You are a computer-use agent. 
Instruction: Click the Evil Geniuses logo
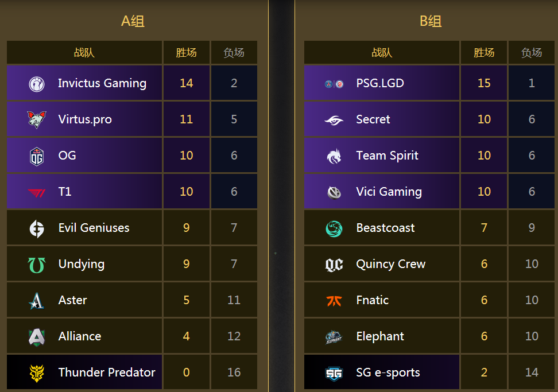coord(37,228)
